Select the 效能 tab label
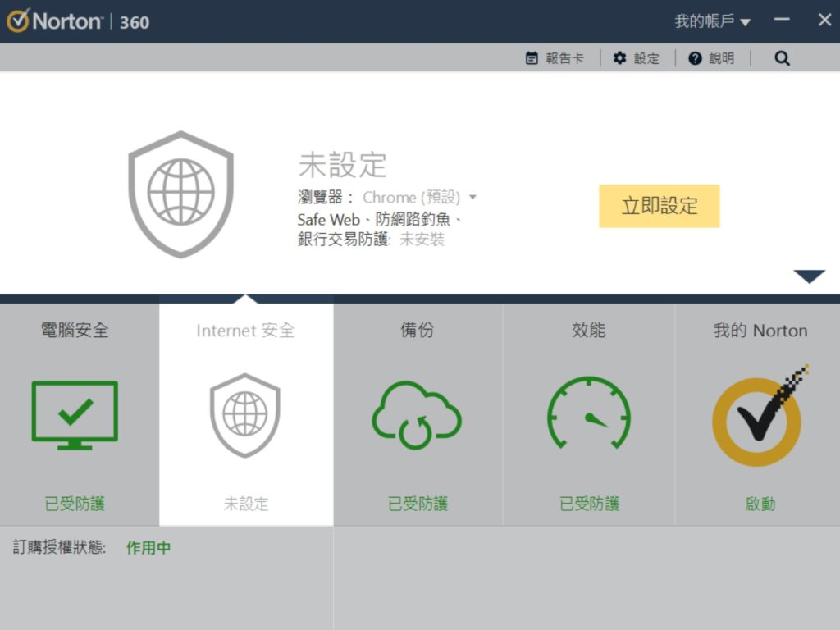Viewport: 840px width, 630px height. (x=589, y=330)
